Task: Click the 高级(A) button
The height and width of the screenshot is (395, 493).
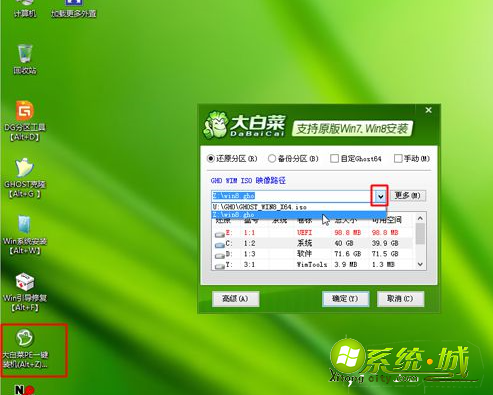Action: click(235, 299)
